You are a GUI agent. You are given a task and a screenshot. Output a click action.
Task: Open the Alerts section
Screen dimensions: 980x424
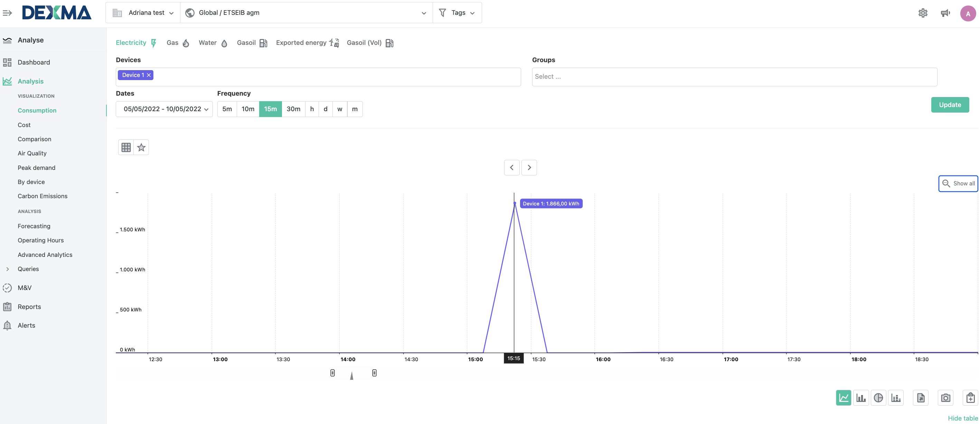click(26, 325)
